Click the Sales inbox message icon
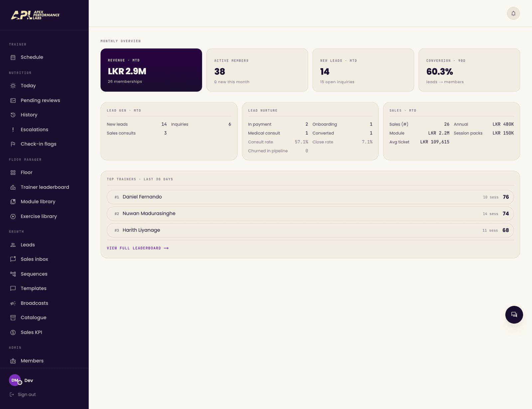532x409 pixels. [13, 259]
